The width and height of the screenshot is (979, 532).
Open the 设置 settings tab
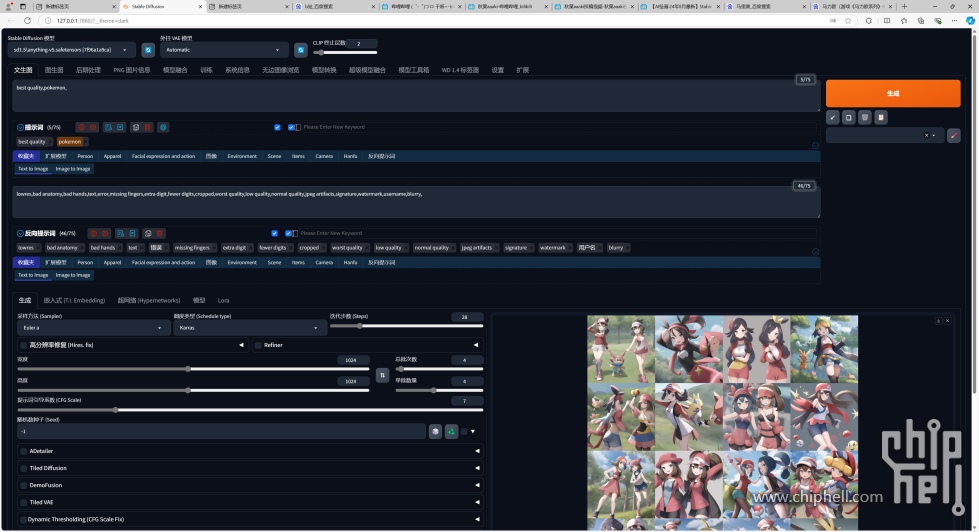[498, 70]
